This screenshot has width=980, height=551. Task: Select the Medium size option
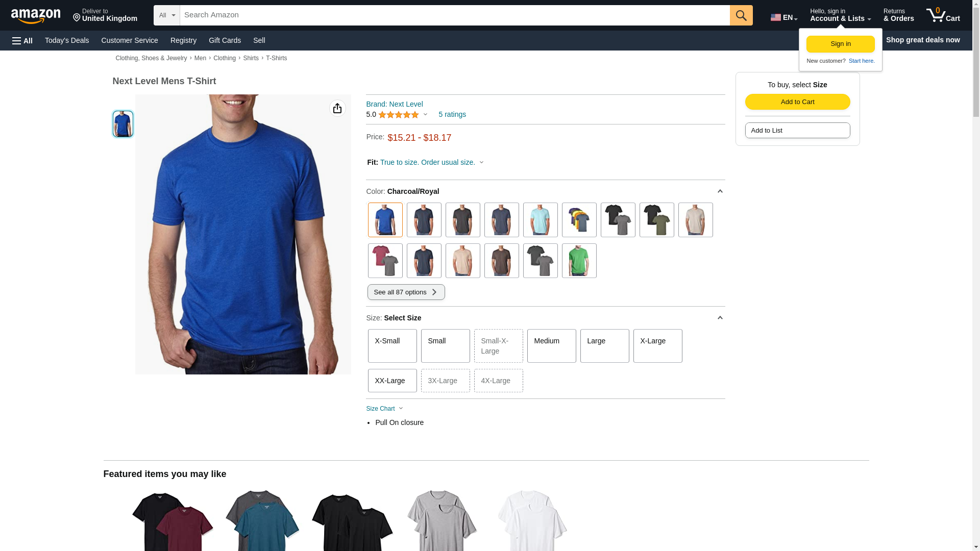click(551, 346)
